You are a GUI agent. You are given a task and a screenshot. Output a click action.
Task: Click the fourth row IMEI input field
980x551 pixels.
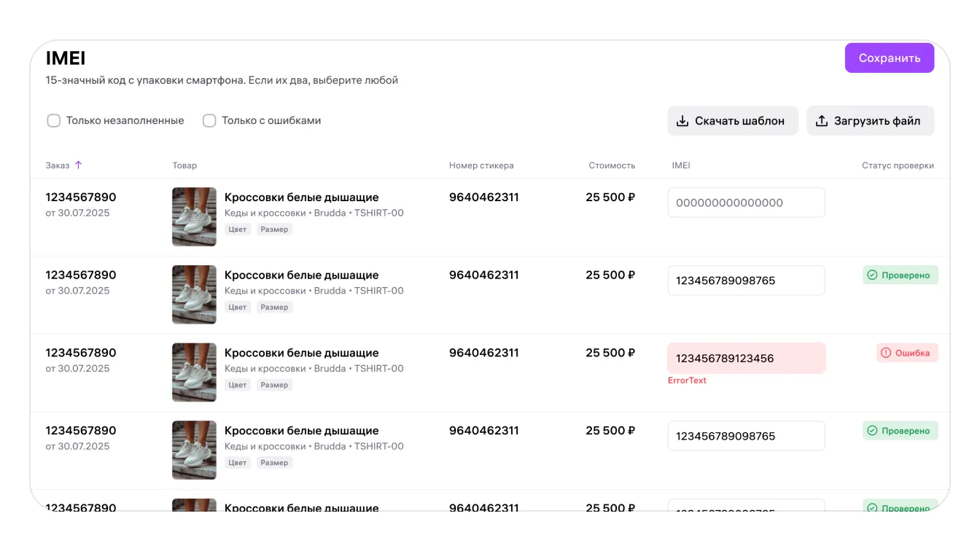(746, 436)
